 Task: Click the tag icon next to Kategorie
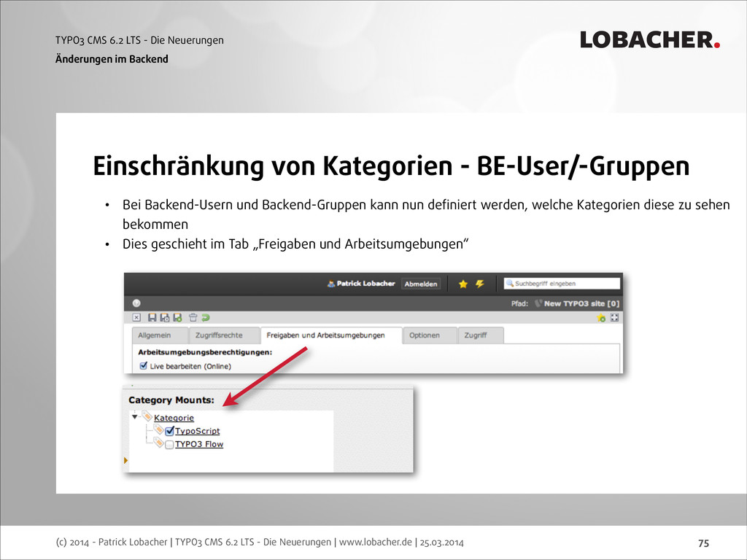(147, 416)
